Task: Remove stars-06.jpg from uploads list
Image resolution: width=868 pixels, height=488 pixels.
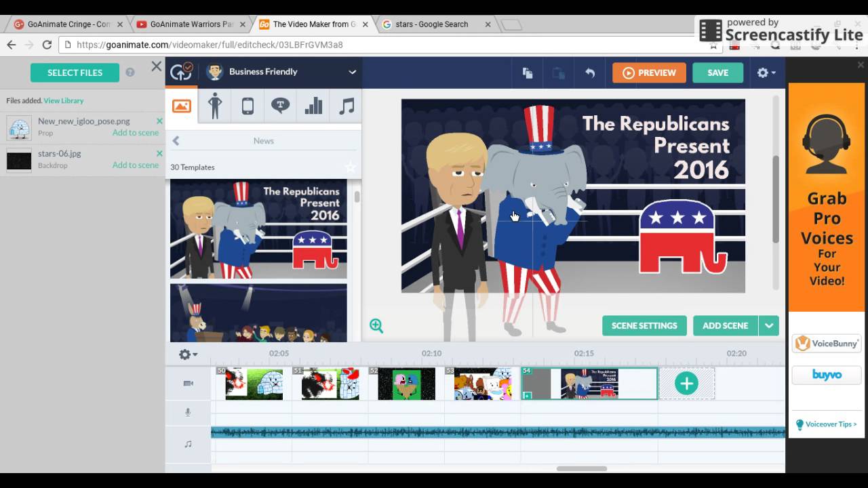Action: pyautogui.click(x=159, y=154)
